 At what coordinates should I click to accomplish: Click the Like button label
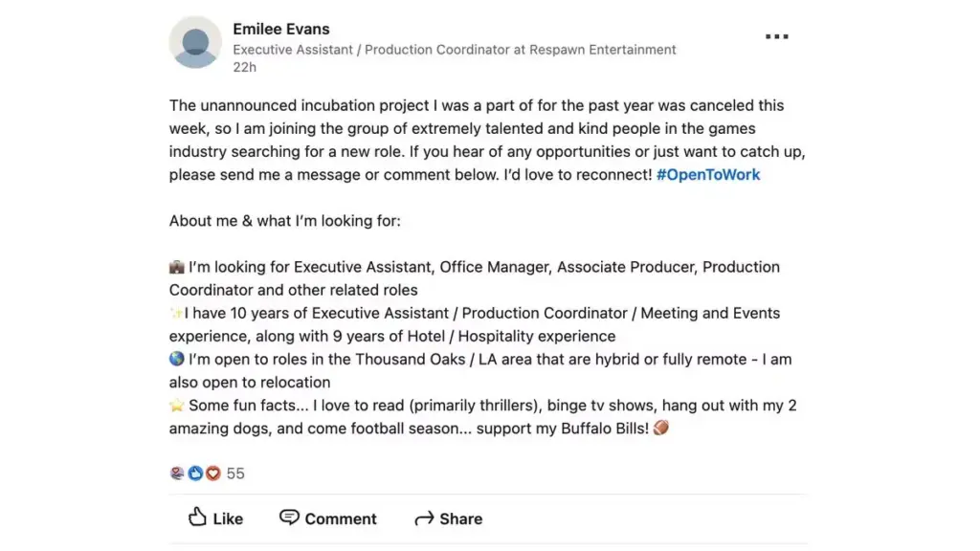pyautogui.click(x=228, y=519)
